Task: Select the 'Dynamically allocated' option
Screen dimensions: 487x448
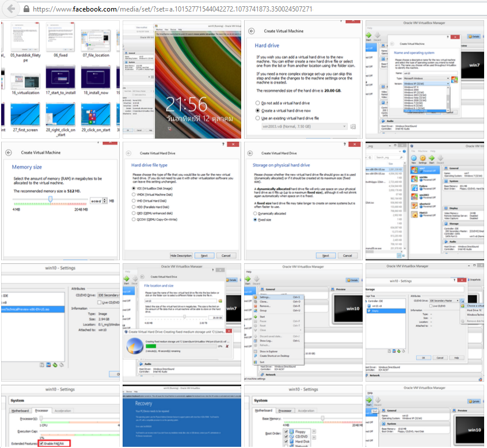Action: tap(270, 214)
